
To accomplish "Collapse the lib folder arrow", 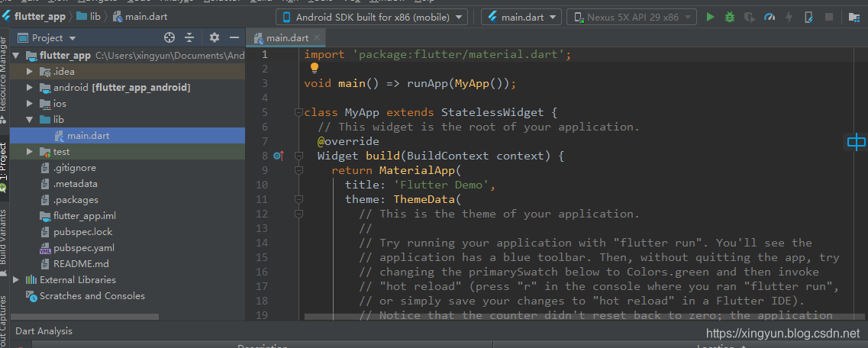I will pos(30,120).
